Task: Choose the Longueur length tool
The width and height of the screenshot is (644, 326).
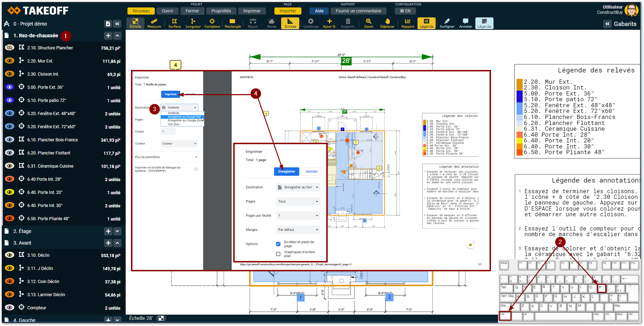Action: (x=193, y=23)
